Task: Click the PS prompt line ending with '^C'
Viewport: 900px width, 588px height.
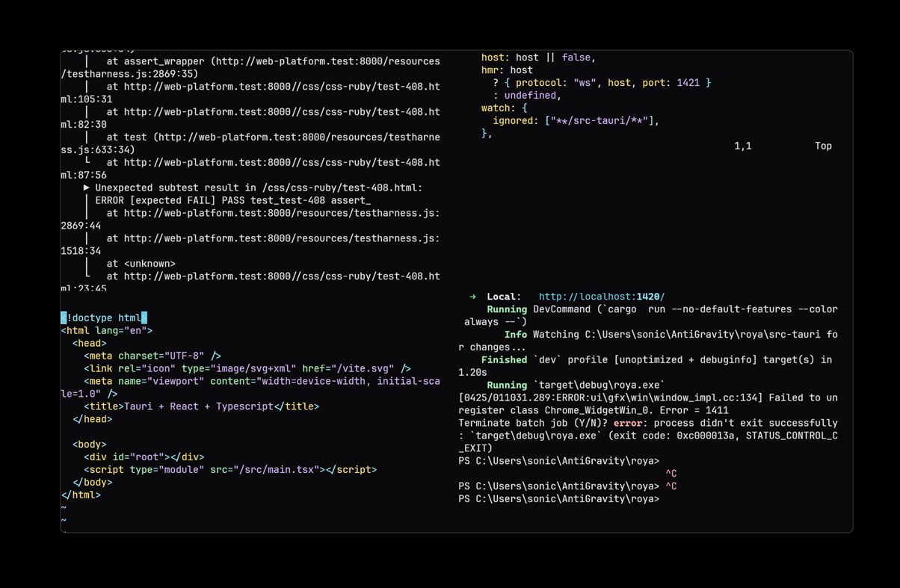Action: (567, 487)
